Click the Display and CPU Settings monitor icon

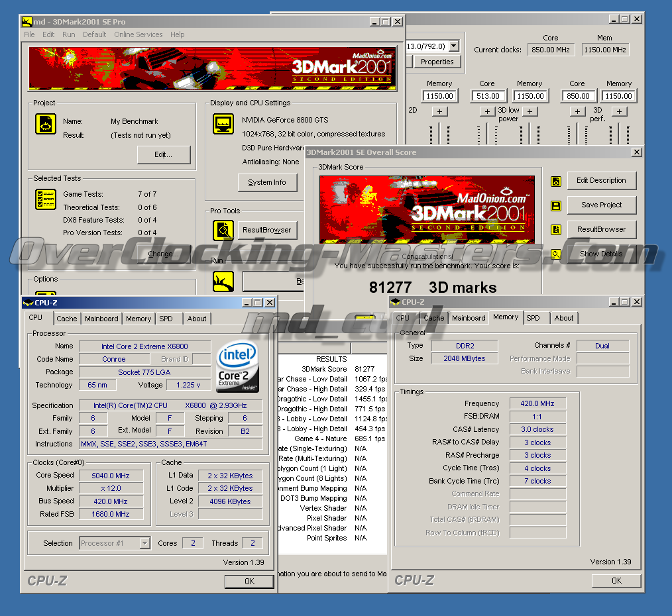(x=223, y=125)
